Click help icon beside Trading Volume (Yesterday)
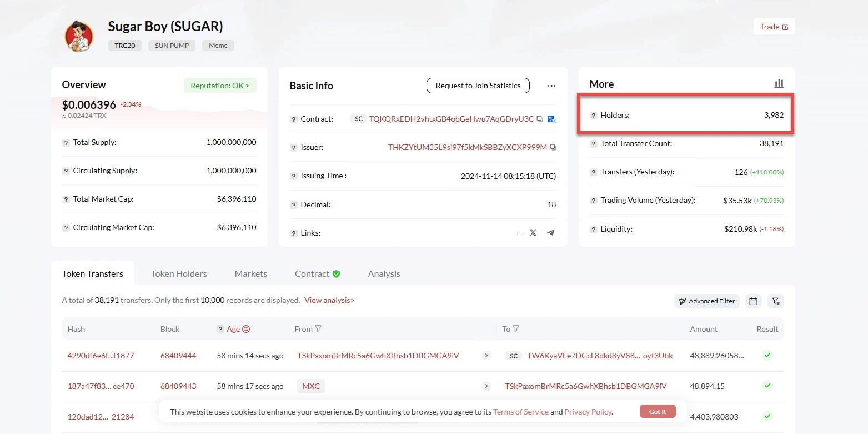868x434 pixels. pyautogui.click(x=594, y=201)
